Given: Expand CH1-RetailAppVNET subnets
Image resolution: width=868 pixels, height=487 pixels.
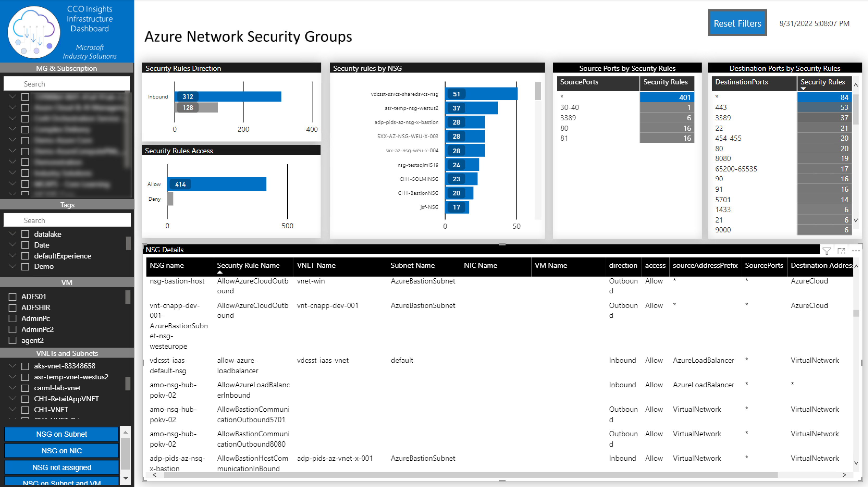Looking at the screenshot, I should coord(13,398).
